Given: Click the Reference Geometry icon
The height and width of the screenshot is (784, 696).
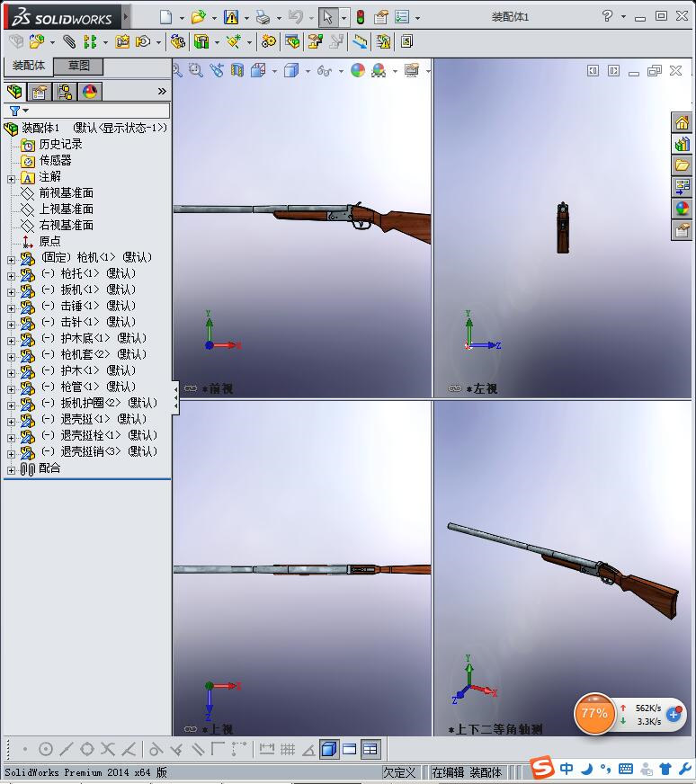Looking at the screenshot, I should (234, 41).
